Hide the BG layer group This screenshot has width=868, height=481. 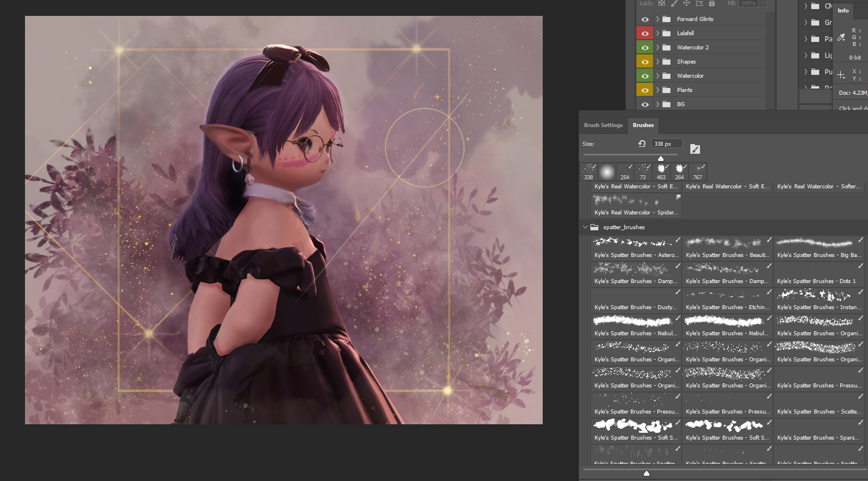tap(645, 104)
